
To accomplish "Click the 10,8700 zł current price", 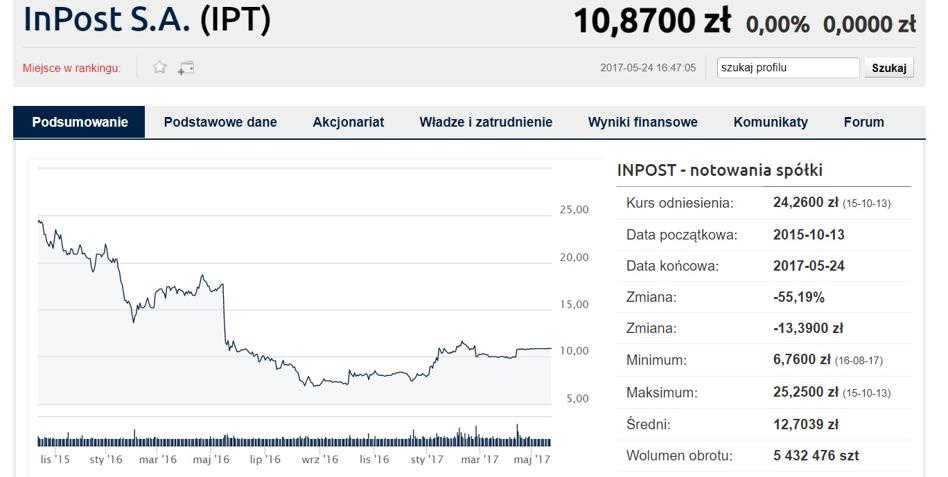I will pos(652,21).
